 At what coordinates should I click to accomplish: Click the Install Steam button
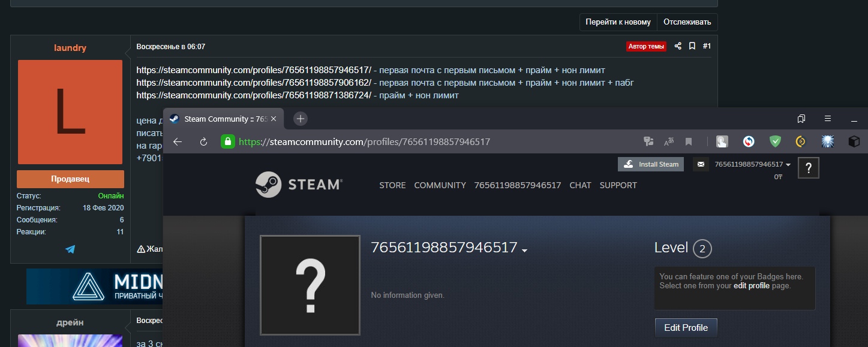coord(651,164)
